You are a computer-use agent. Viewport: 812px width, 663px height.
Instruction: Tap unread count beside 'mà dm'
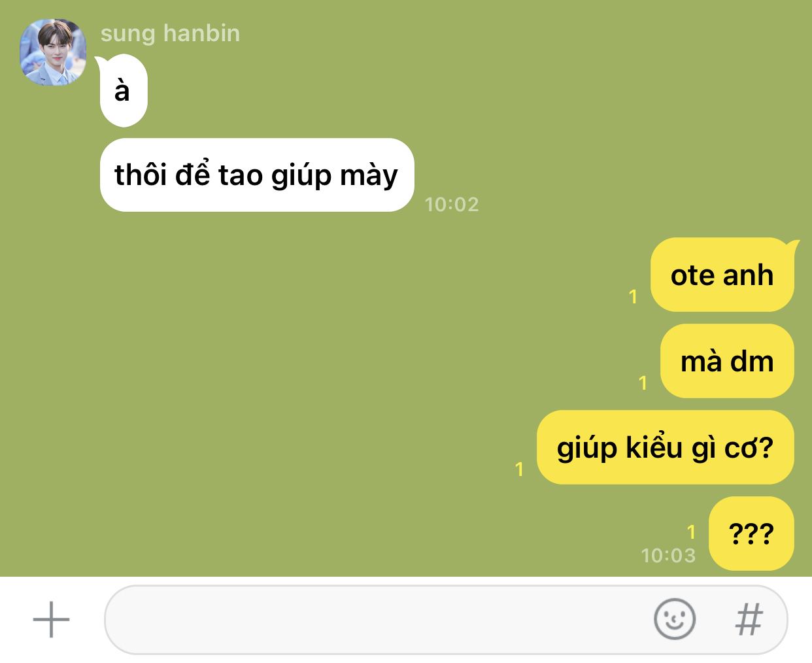[x=643, y=382]
